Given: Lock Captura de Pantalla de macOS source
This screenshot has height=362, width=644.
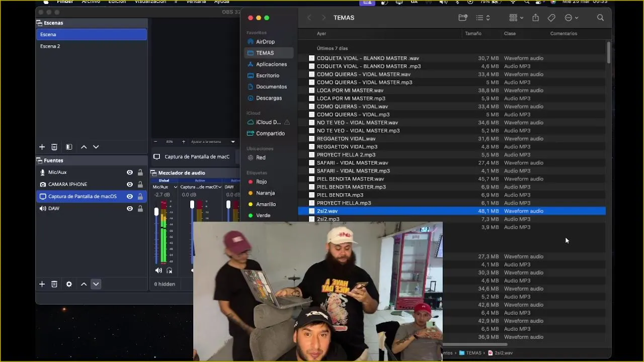Looking at the screenshot, I should [x=140, y=196].
